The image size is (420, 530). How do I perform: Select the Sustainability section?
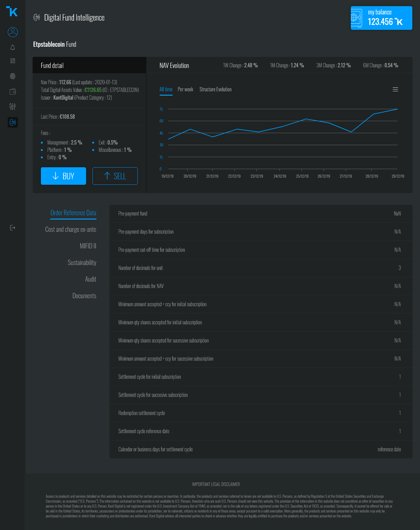tap(82, 263)
